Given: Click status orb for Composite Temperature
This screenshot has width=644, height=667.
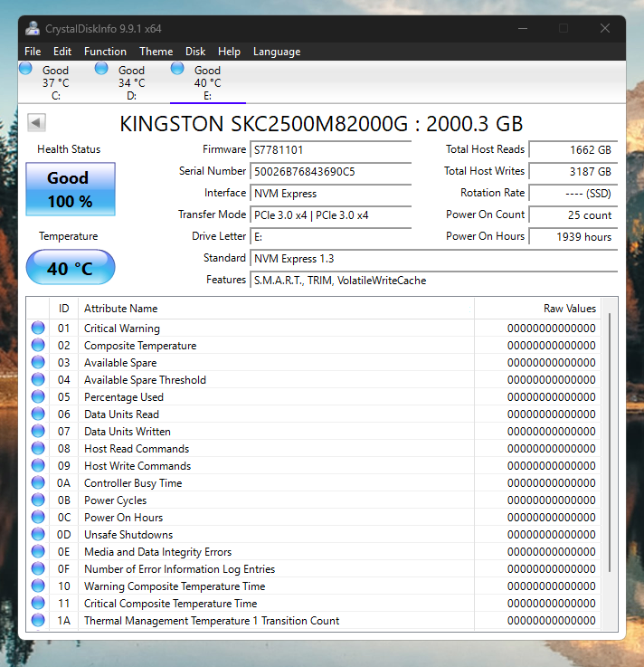Looking at the screenshot, I should (x=38, y=346).
